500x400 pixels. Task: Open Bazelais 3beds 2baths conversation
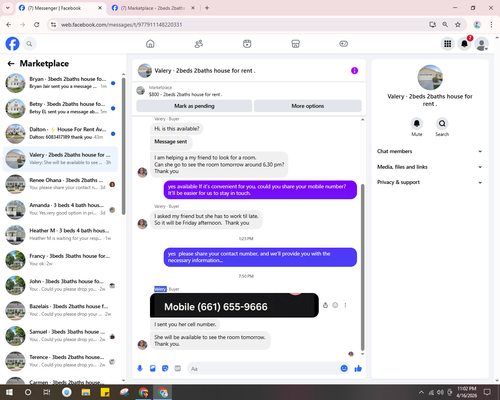[60, 311]
